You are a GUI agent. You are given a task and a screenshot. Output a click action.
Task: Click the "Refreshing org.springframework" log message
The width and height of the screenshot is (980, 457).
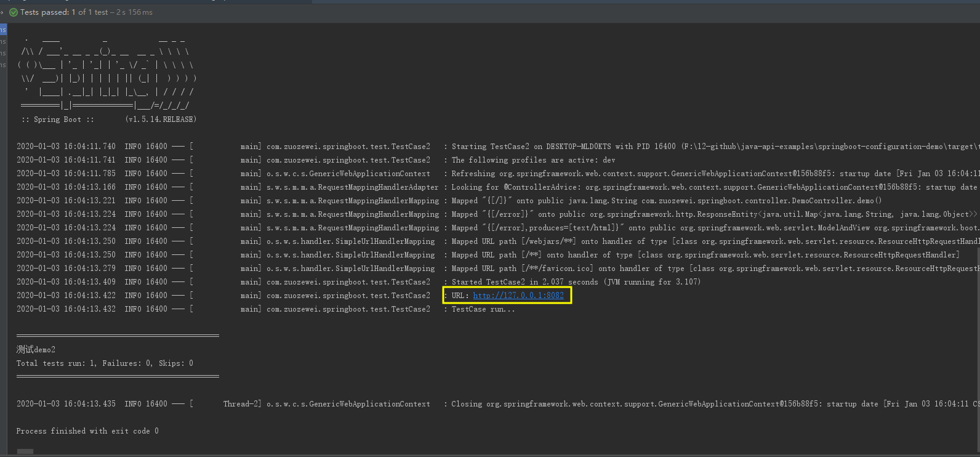click(x=715, y=174)
